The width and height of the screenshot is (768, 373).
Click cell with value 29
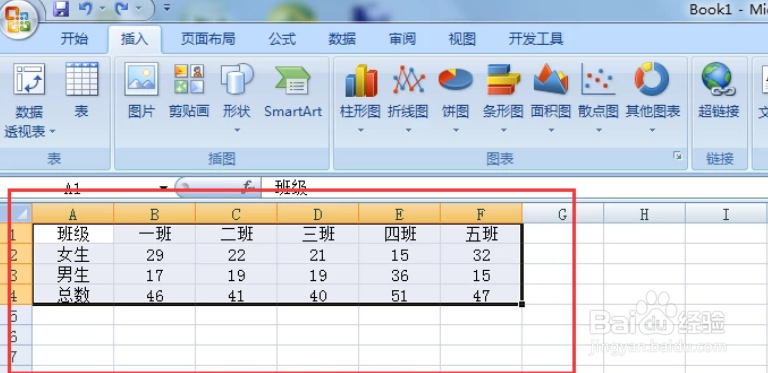click(154, 255)
